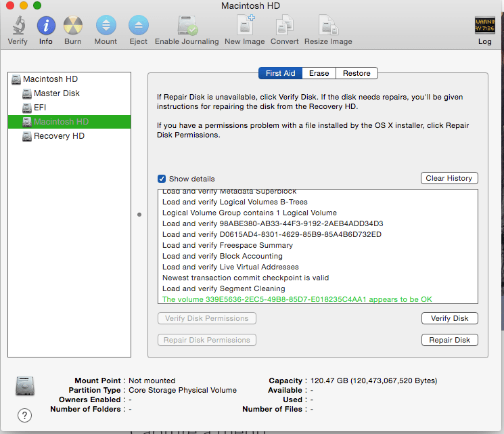
Task: Select the highlighted Macintosh HD volume row
Action: pos(70,122)
